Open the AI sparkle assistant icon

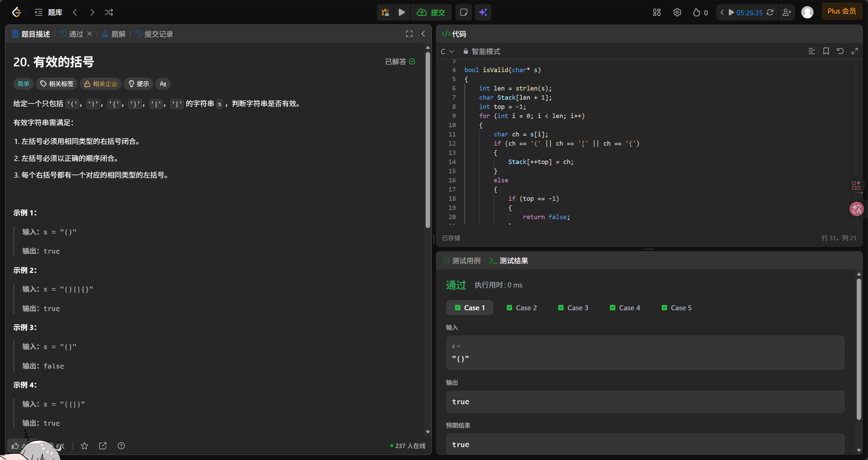tap(483, 13)
